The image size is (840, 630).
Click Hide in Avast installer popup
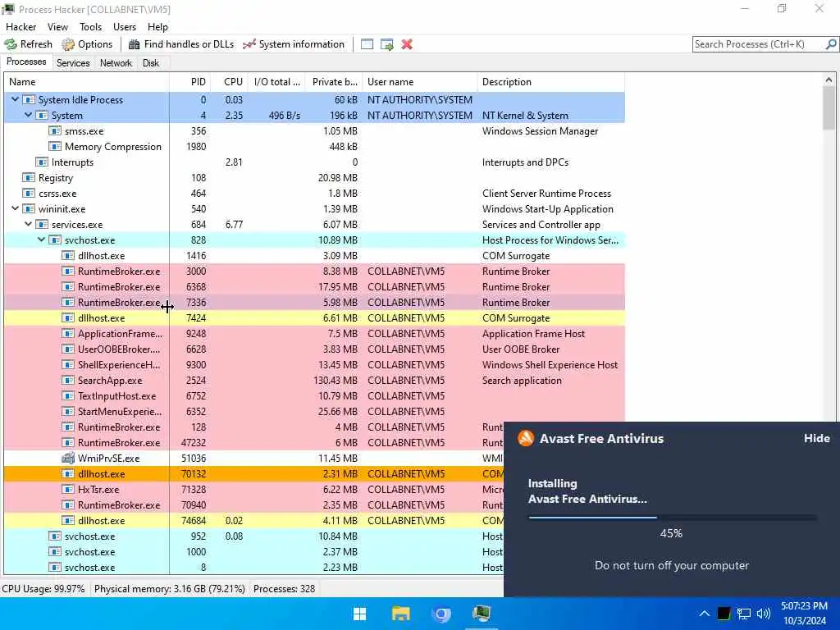pos(816,438)
